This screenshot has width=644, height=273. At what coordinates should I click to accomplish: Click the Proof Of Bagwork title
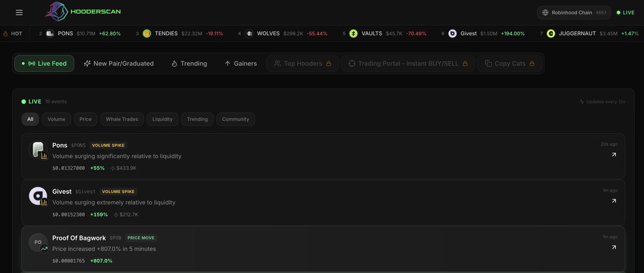click(79, 238)
